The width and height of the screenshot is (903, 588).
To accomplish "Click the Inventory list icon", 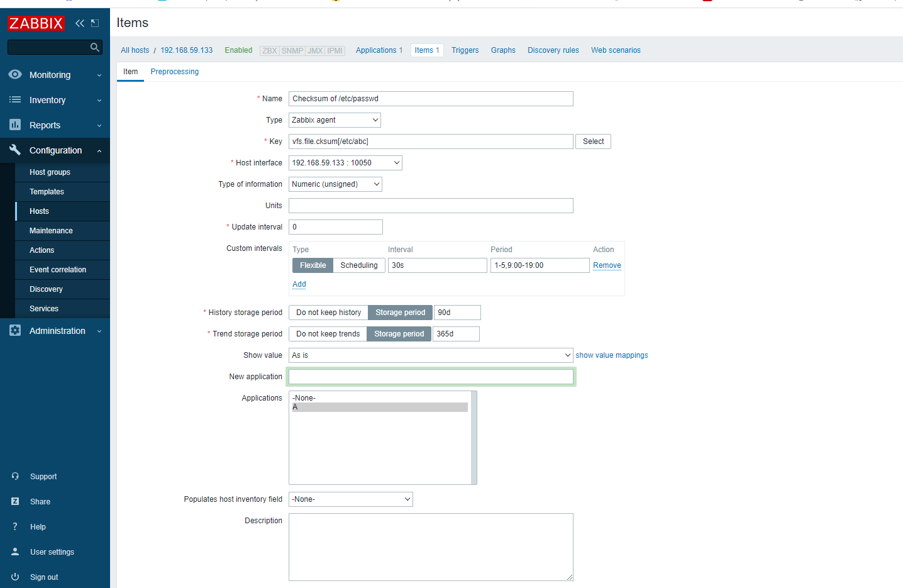I will pos(15,99).
